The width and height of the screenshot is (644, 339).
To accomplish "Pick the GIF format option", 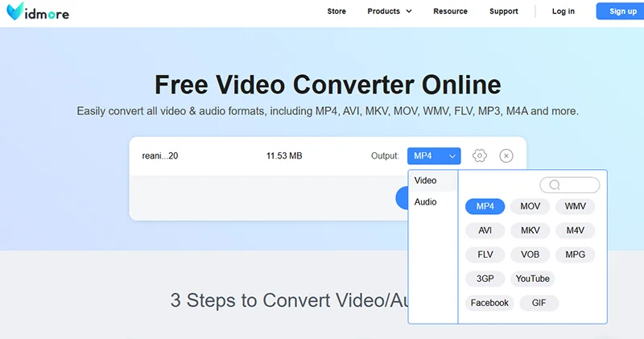I will [539, 303].
